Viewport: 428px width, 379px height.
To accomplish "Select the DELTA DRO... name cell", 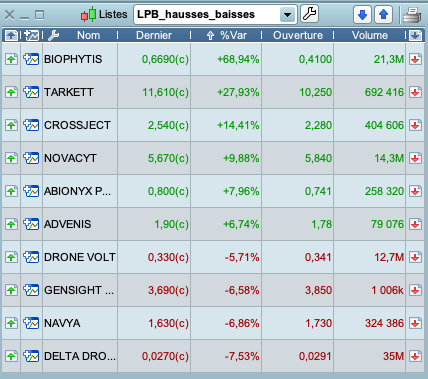I will click(80, 356).
